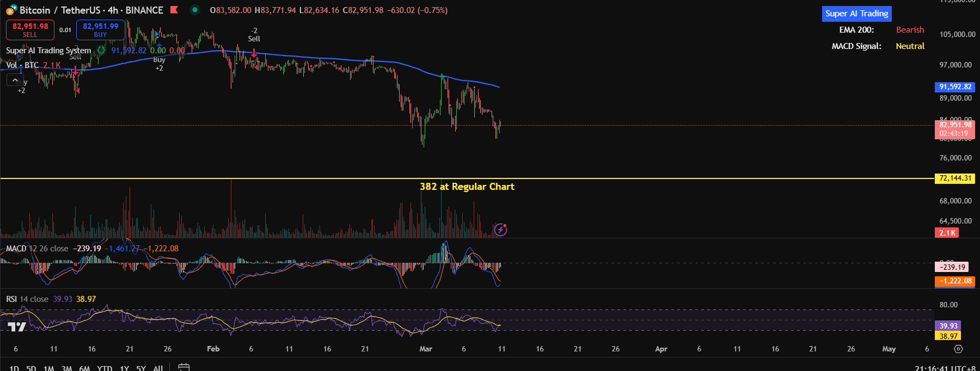Image resolution: width=980 pixels, height=371 pixels.
Task: Click the 89,000.00 price axis level
Action: pos(955,98)
